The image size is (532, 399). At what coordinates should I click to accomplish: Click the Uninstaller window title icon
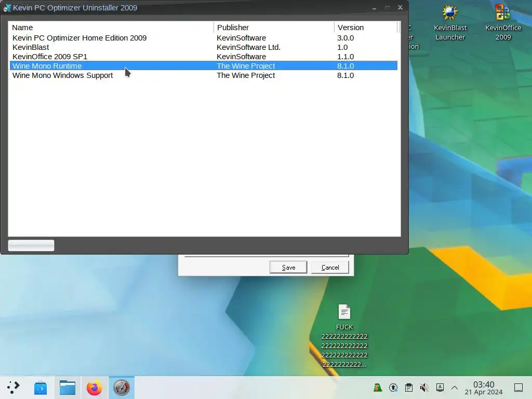[7, 8]
